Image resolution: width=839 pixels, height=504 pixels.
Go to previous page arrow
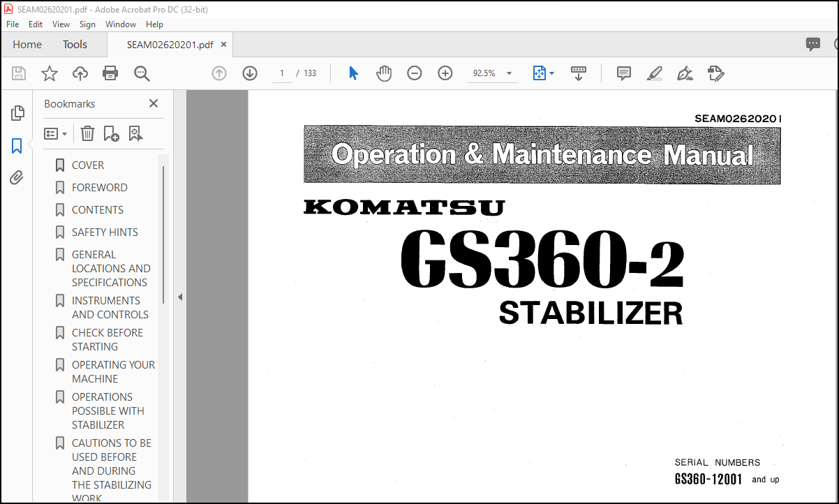[x=219, y=73]
